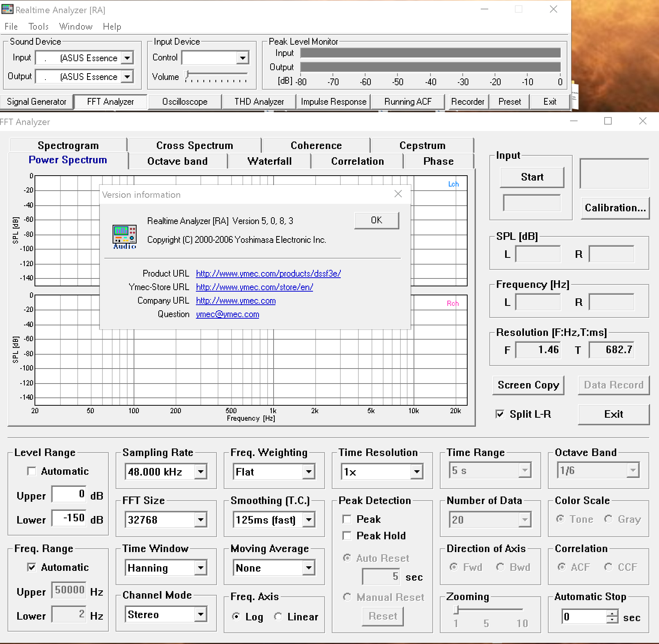Viewport: 659px width, 644px height.
Task: Open the Product URL link
Action: [268, 274]
